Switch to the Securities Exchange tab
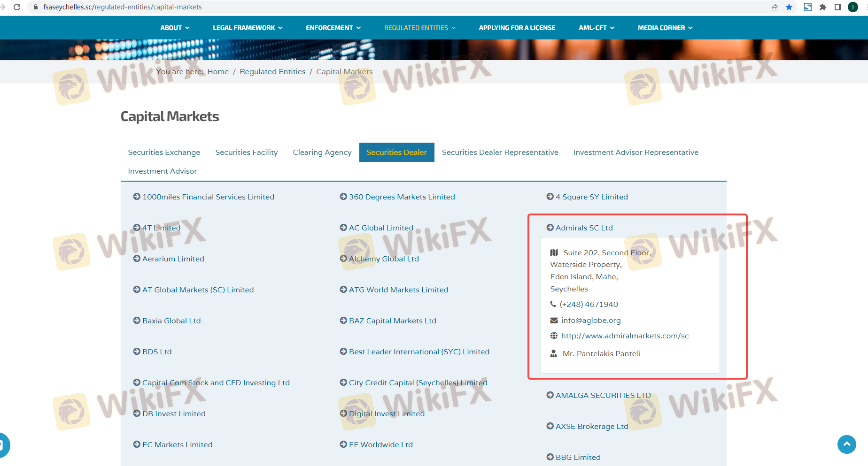This screenshot has height=466, width=868. 164,153
